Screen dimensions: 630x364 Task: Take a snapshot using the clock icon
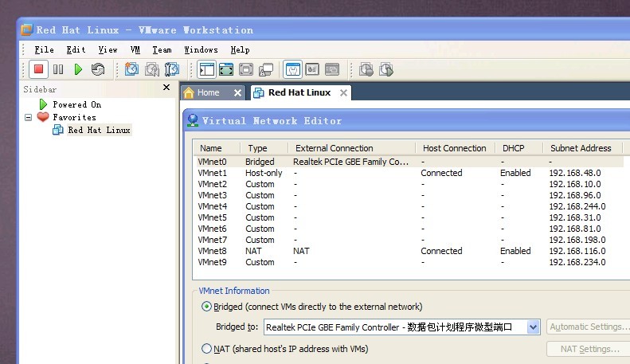pos(131,70)
